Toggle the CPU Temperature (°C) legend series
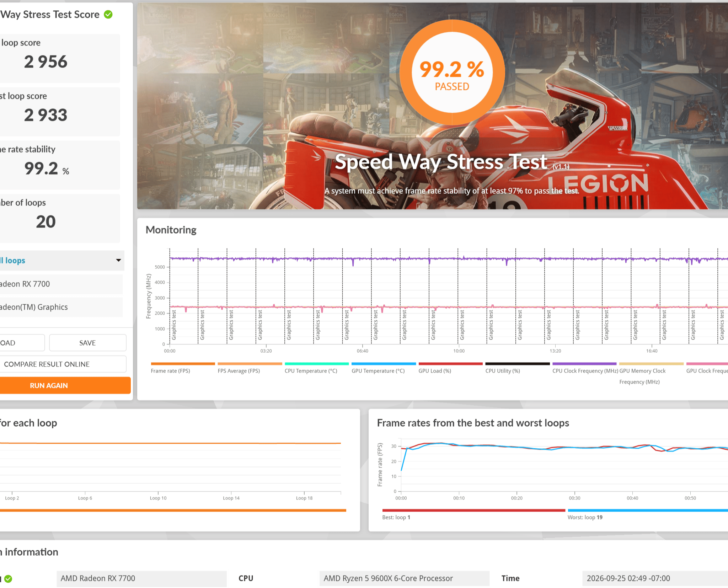Viewport: 728px width, 588px height. pyautogui.click(x=316, y=368)
